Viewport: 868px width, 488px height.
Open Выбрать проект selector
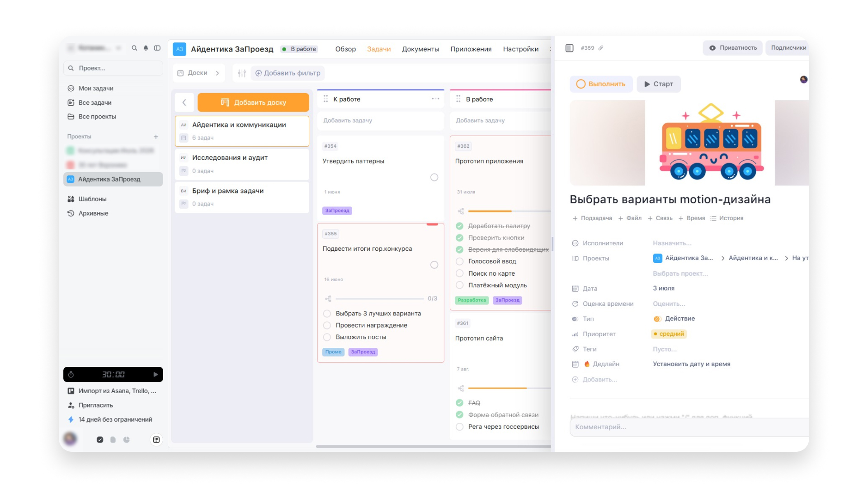[680, 273]
